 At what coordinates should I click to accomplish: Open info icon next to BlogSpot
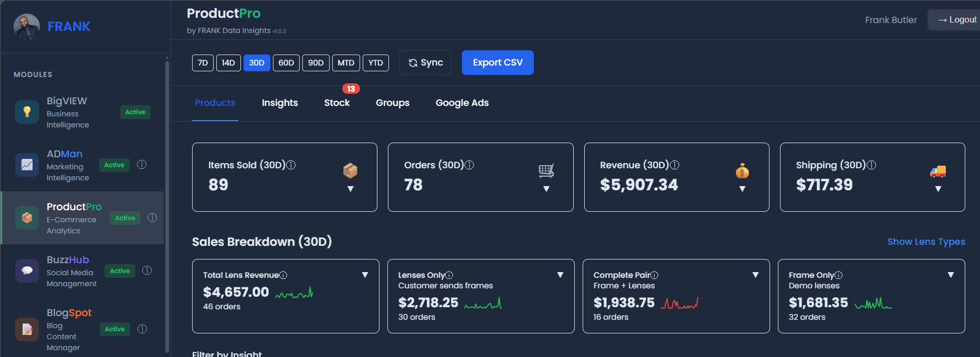tap(142, 329)
